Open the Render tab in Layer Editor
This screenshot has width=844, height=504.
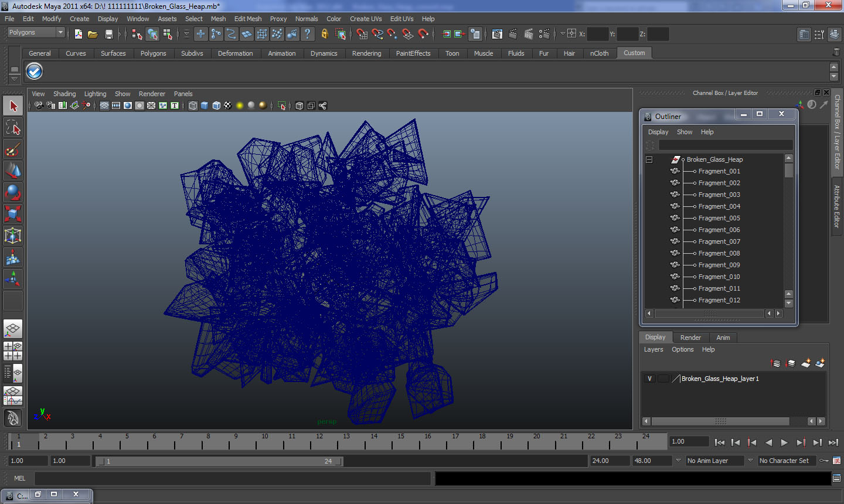(x=690, y=338)
